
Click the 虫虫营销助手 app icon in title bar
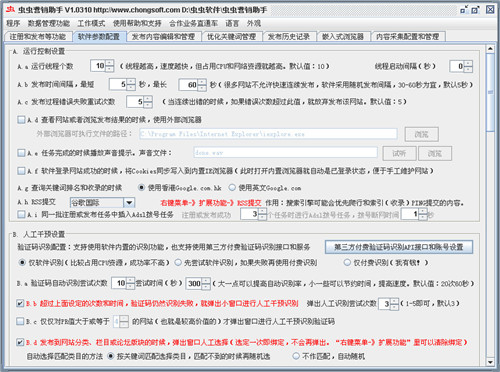pos(11,9)
